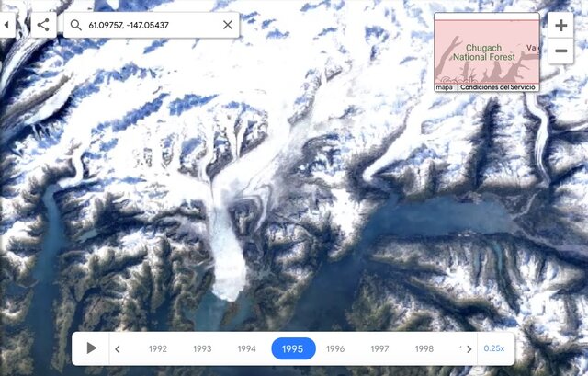588x376 pixels.
Task: Select year 1998 on the timeline
Action: coord(424,348)
